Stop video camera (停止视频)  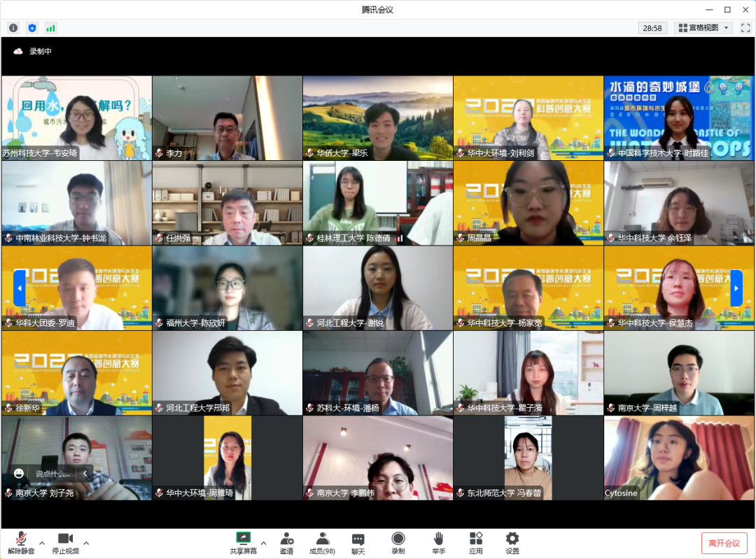[x=65, y=542]
